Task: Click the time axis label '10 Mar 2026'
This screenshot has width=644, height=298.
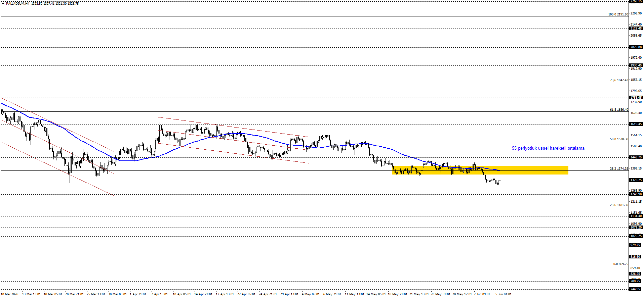Action: [9, 294]
